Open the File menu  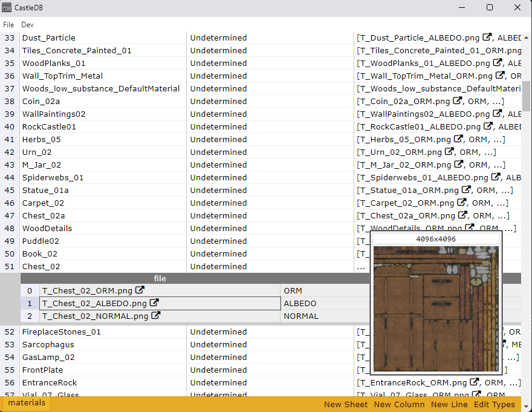point(8,25)
